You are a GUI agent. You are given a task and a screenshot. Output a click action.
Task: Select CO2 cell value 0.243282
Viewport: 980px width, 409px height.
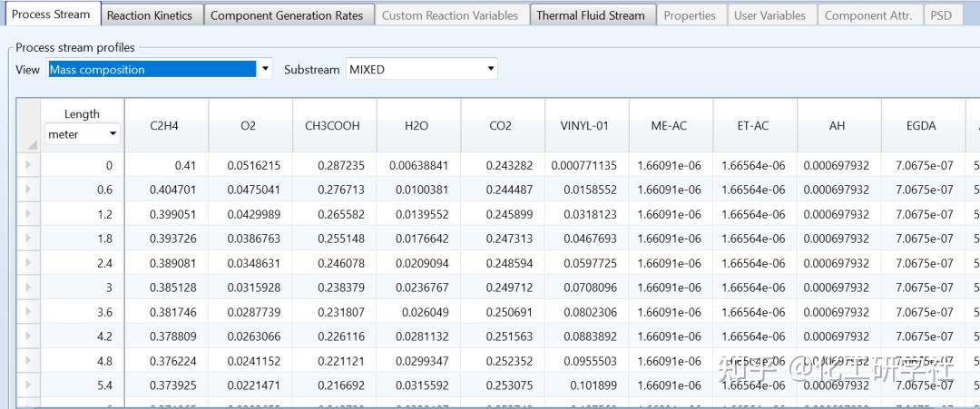(503, 165)
